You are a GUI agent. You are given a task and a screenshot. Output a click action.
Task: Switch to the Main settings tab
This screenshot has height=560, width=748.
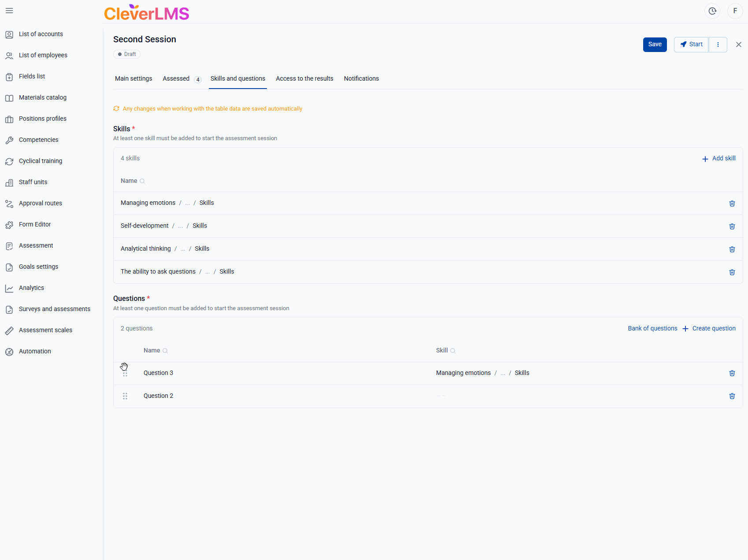click(133, 78)
